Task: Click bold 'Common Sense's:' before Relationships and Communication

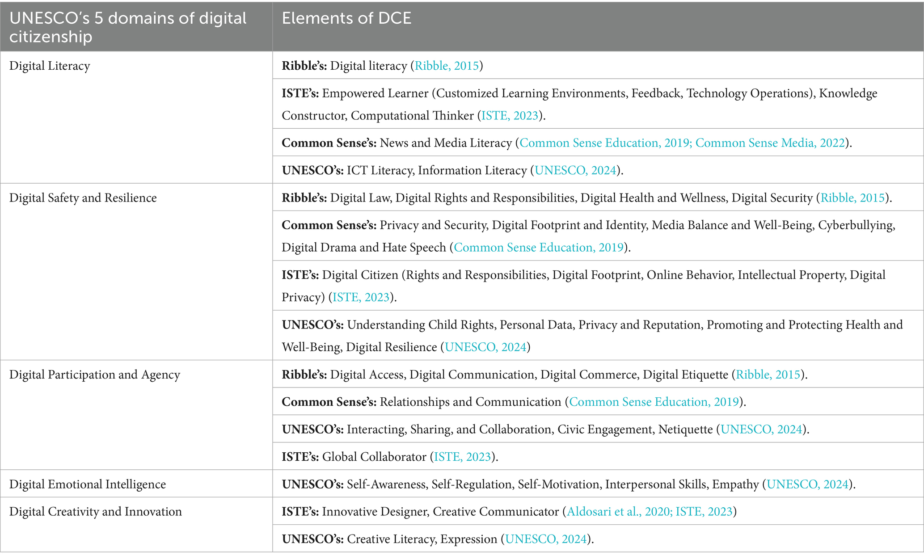Action: click(x=329, y=402)
